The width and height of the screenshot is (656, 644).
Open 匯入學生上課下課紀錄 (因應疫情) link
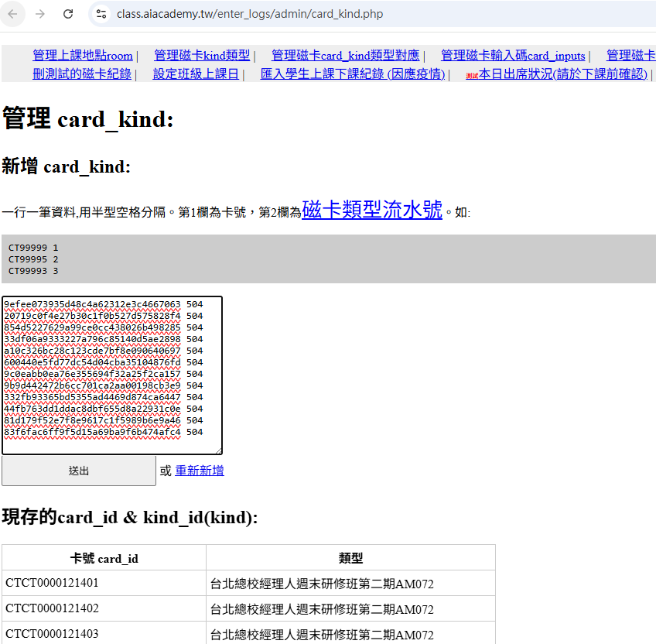[353, 74]
